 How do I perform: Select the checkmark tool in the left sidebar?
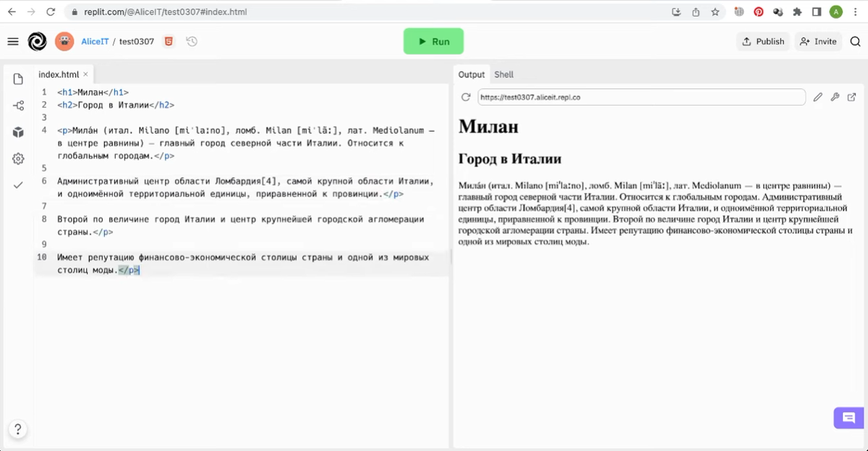click(x=17, y=184)
